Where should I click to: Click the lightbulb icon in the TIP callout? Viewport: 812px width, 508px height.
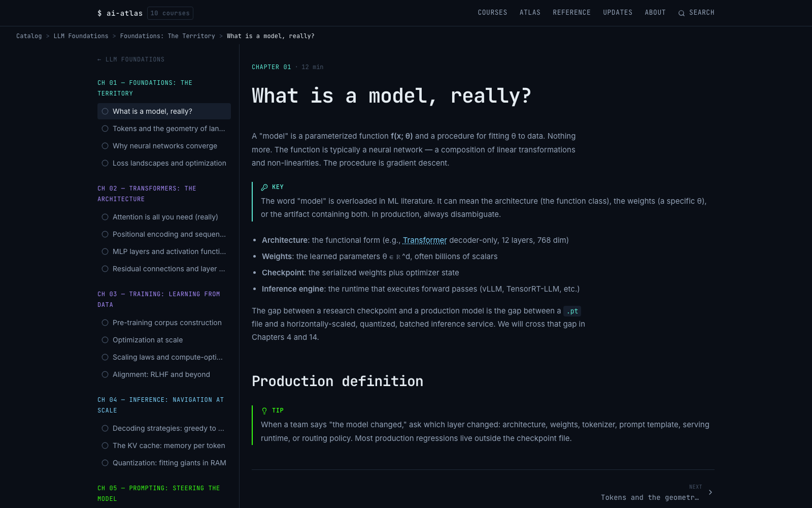coord(264,410)
